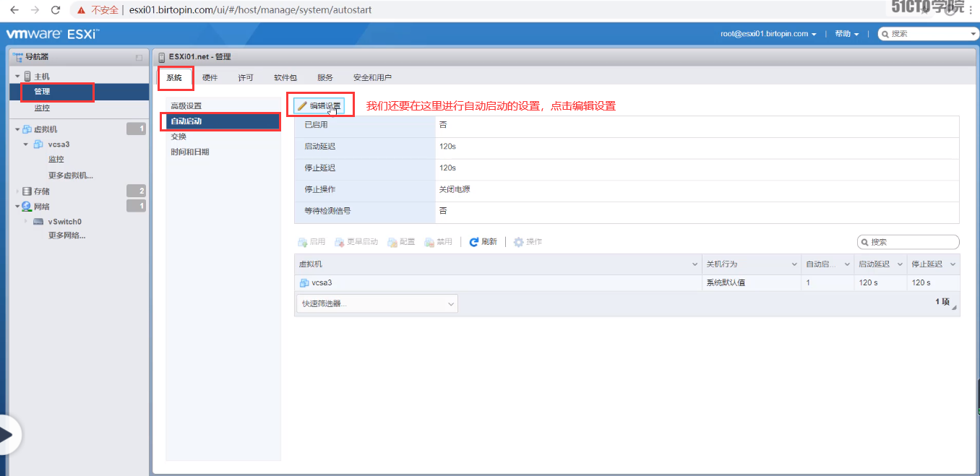Viewport: 980px width, 476px height.
Task: Collapse the 网络 tree node arrow
Action: [17, 207]
